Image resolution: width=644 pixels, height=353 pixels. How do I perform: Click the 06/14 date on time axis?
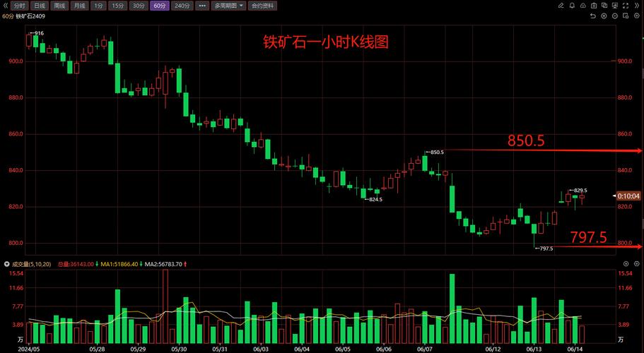click(x=575, y=349)
